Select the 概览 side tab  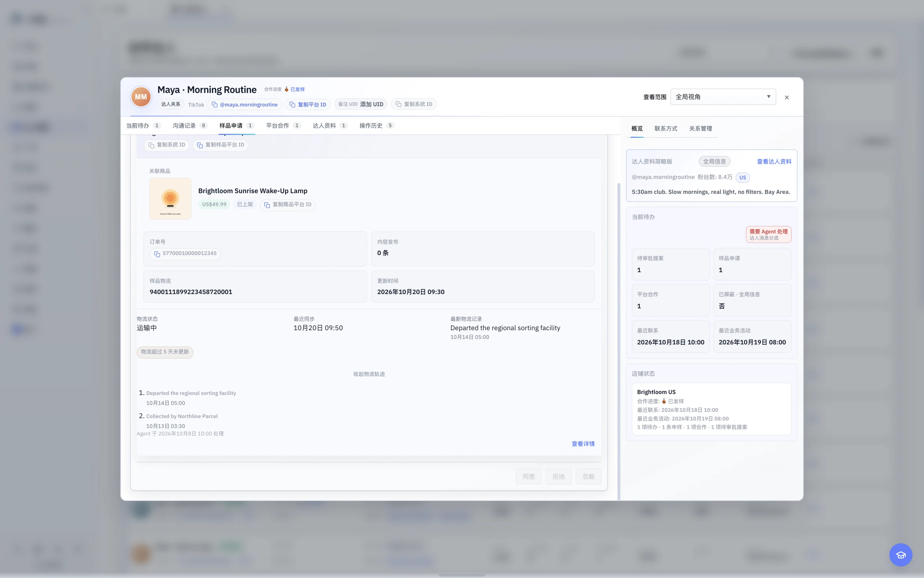point(637,129)
